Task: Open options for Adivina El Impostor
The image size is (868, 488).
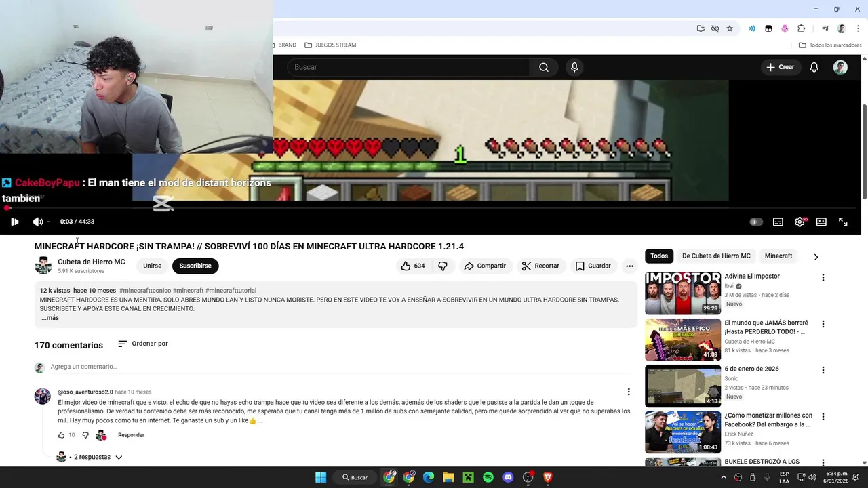Action: click(823, 278)
